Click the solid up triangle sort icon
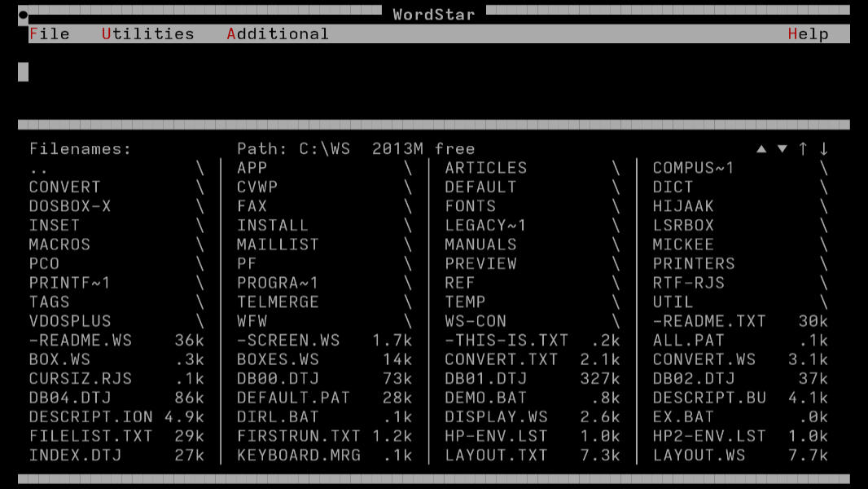The width and height of the screenshot is (868, 489). tap(762, 149)
